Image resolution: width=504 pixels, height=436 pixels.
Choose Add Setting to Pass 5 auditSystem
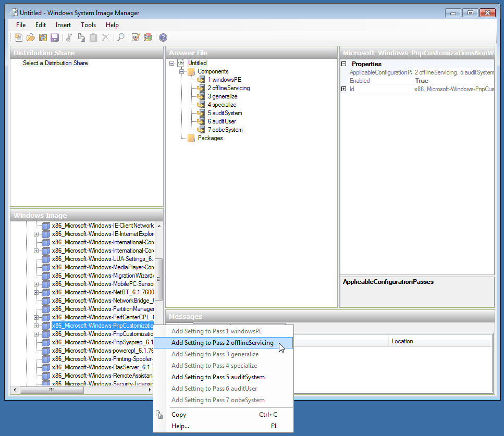point(223,377)
